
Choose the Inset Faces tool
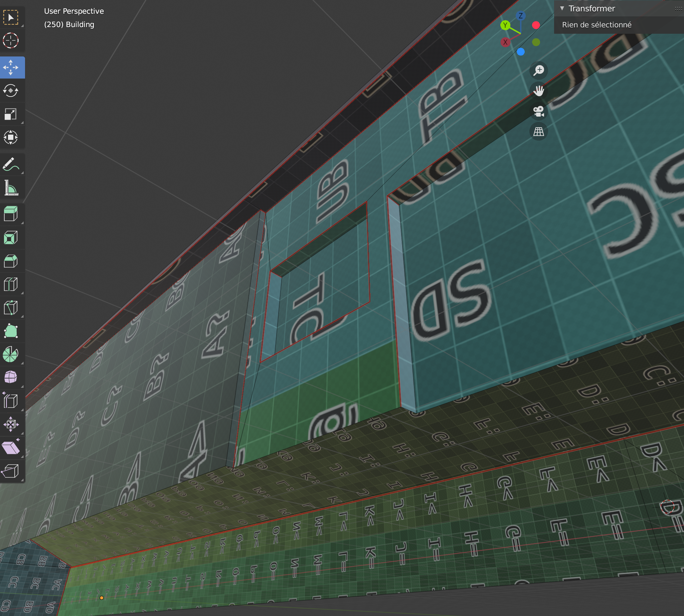[x=11, y=238]
